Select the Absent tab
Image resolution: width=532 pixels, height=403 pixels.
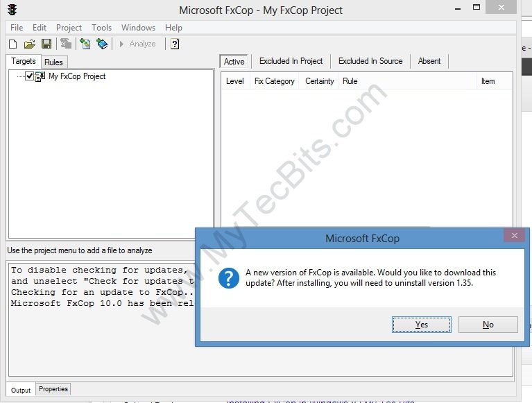pyautogui.click(x=429, y=61)
